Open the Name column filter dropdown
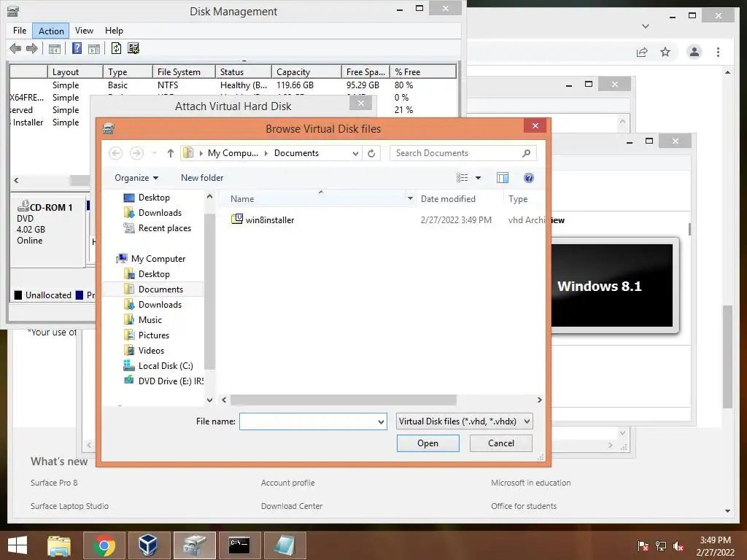 point(410,198)
